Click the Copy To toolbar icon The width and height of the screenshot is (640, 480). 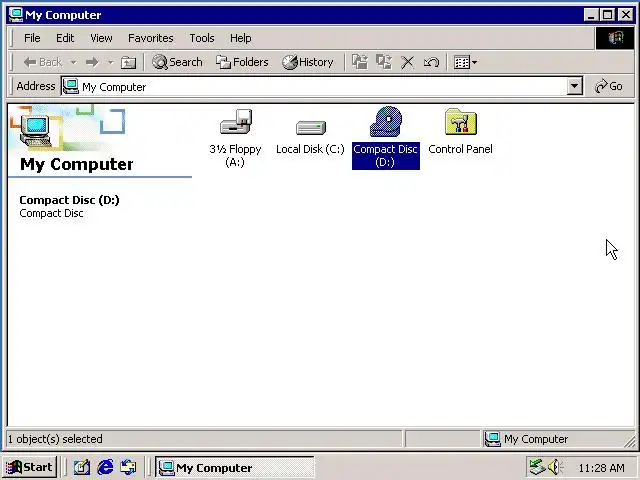[x=384, y=62]
